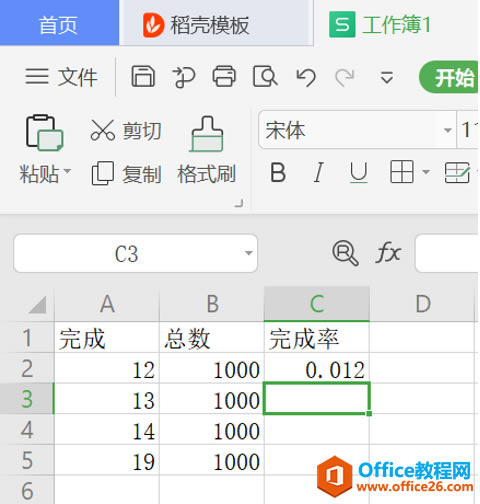Image resolution: width=480 pixels, height=504 pixels.
Task: Open Print Preview icon
Action: tap(265, 77)
